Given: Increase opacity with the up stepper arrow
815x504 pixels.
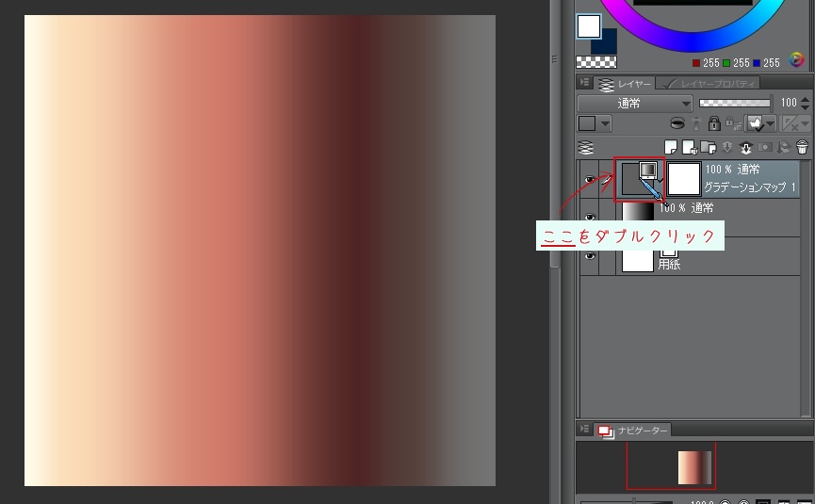Looking at the screenshot, I should point(806,99).
